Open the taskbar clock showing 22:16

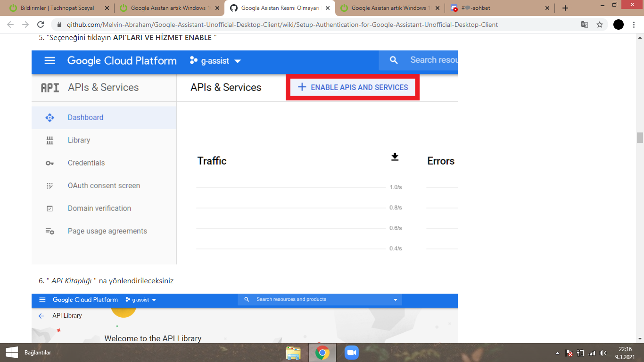[626, 353]
